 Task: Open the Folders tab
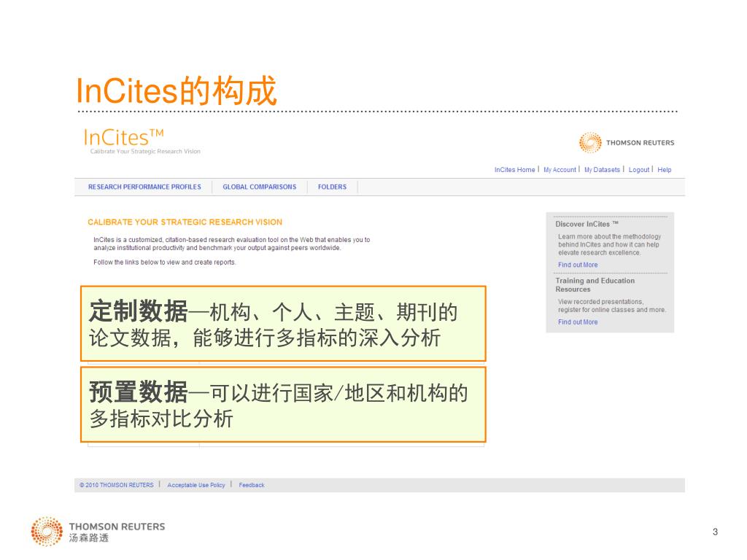pyautogui.click(x=332, y=187)
